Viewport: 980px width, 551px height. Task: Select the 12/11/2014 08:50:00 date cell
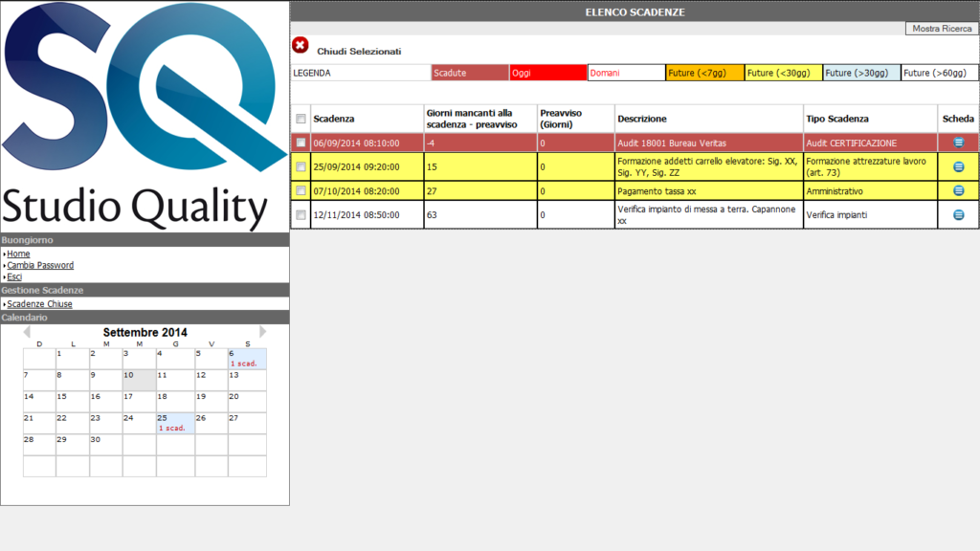(367, 215)
